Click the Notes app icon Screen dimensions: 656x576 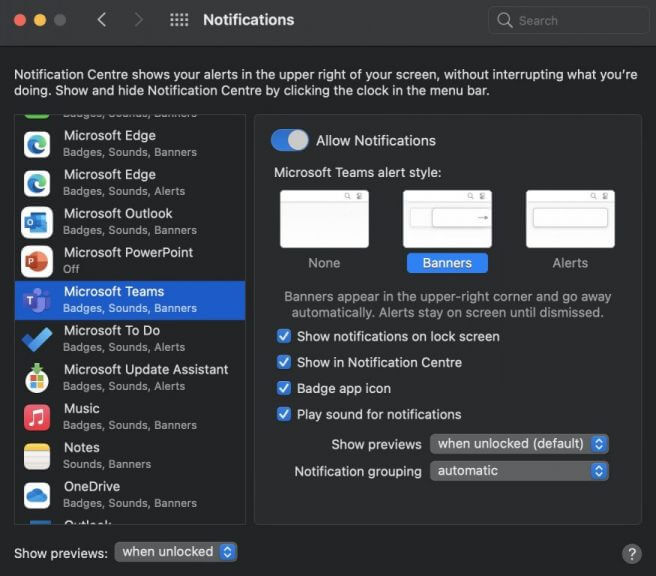37,456
